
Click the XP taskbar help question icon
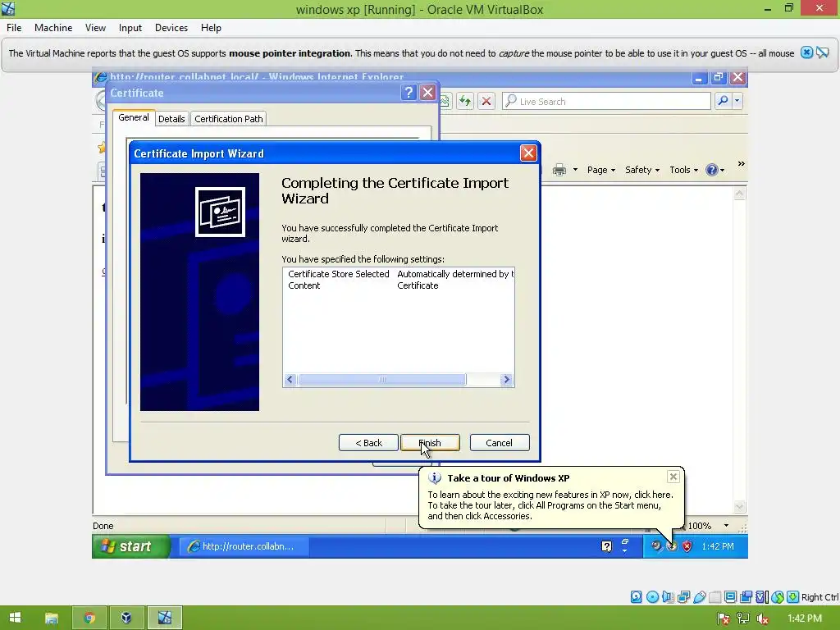point(606,546)
